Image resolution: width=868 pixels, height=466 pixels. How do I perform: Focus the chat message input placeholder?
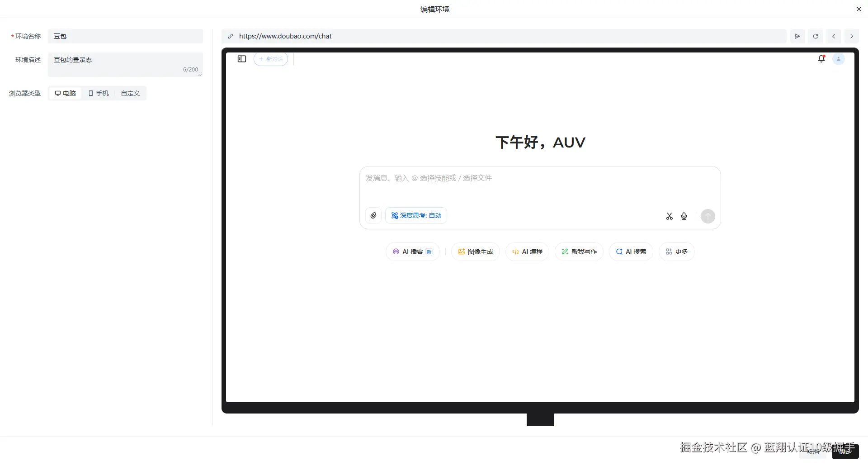[429, 178]
